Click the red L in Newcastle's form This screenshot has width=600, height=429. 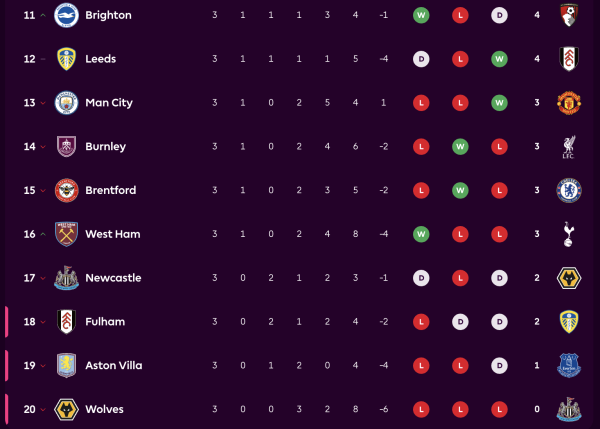click(x=460, y=278)
